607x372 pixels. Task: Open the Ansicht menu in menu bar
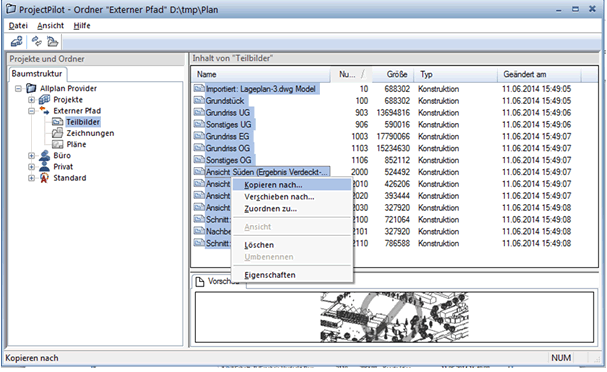pyautogui.click(x=50, y=26)
